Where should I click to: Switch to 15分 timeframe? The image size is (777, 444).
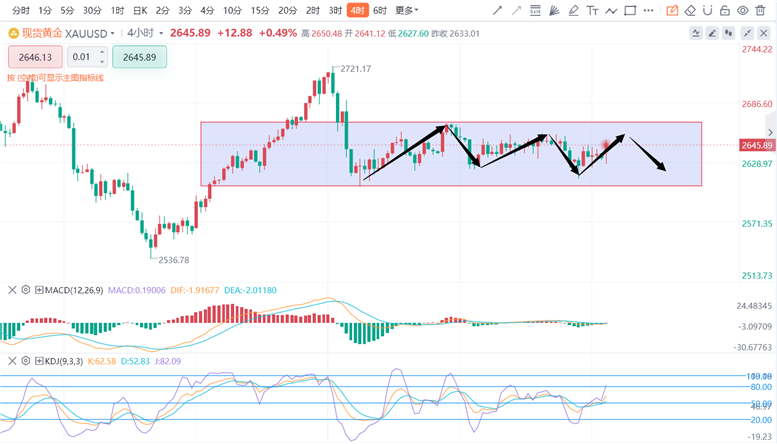(x=260, y=10)
